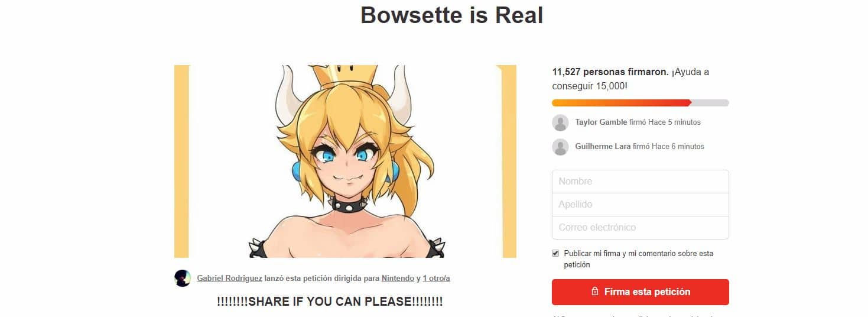Click the 'SHARE IF YOU CAN PLEASE' heading
Viewport: 868px width, 317px height.
click(x=330, y=302)
